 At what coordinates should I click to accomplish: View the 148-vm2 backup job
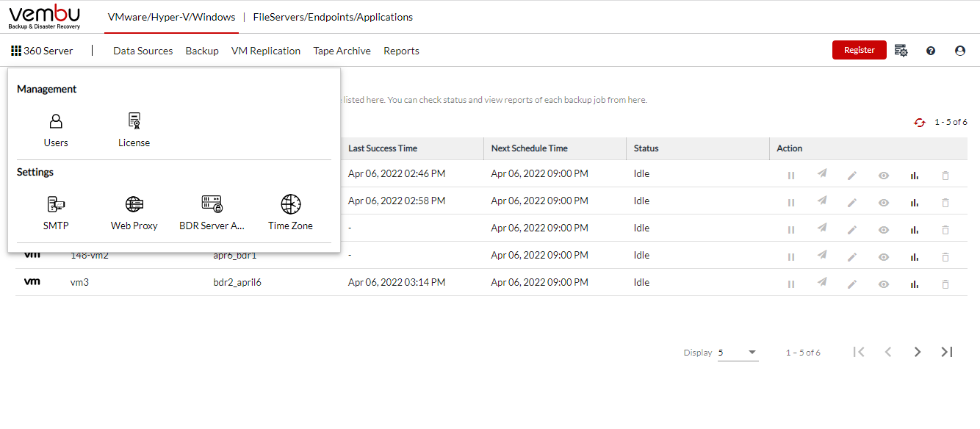[x=884, y=256]
